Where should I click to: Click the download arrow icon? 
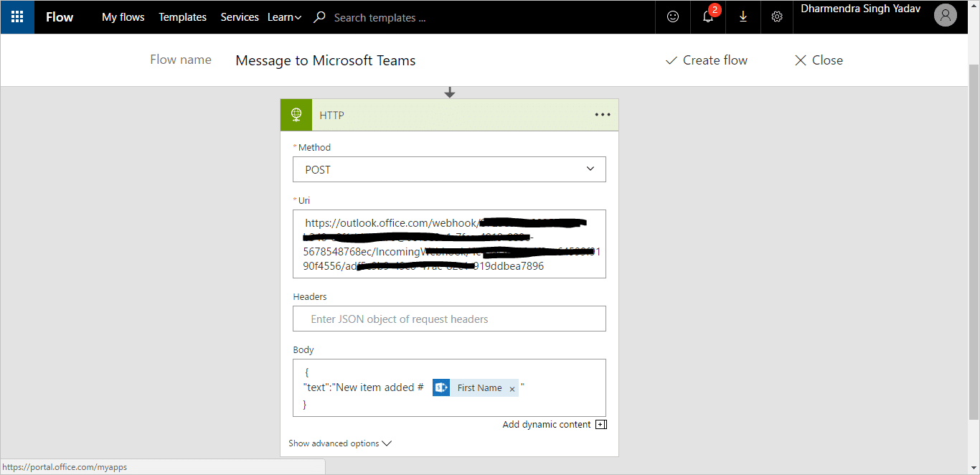743,17
